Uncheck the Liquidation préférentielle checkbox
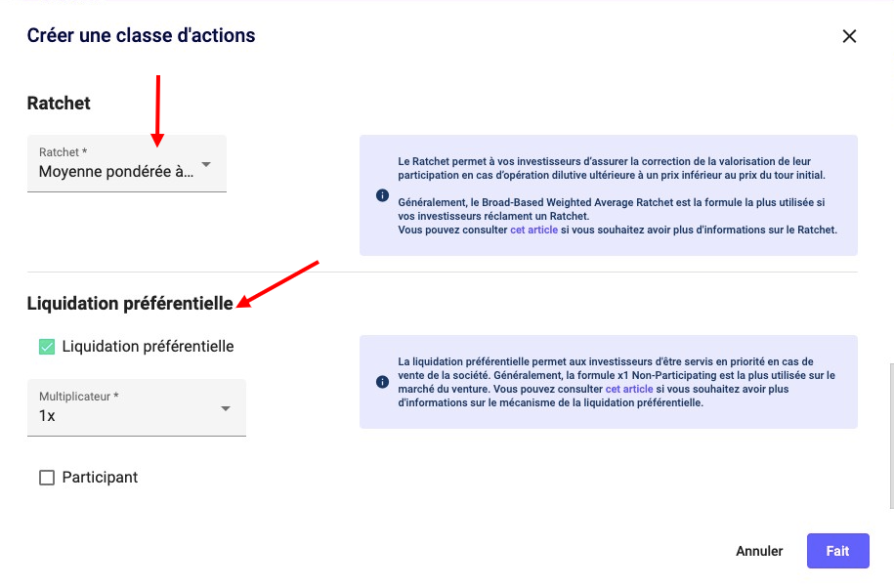This screenshot has width=894, height=588. pos(46,347)
